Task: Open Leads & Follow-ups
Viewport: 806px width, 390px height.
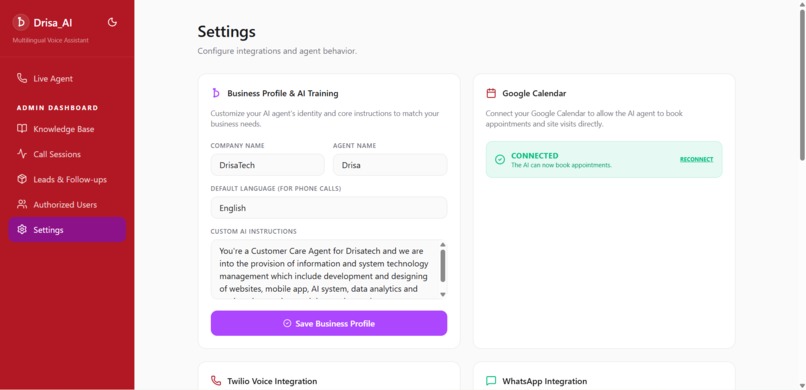Action: click(67, 179)
